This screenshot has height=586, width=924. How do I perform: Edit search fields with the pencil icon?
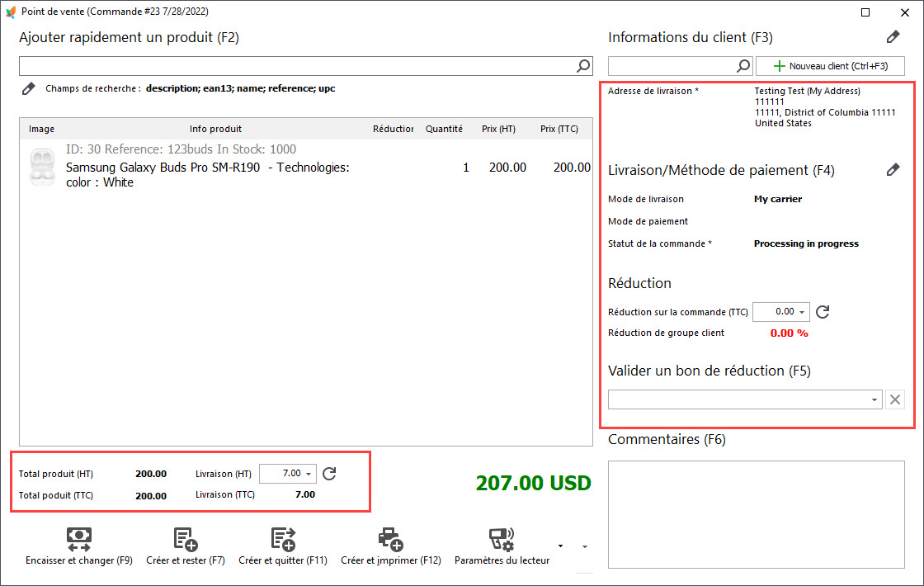coord(28,89)
